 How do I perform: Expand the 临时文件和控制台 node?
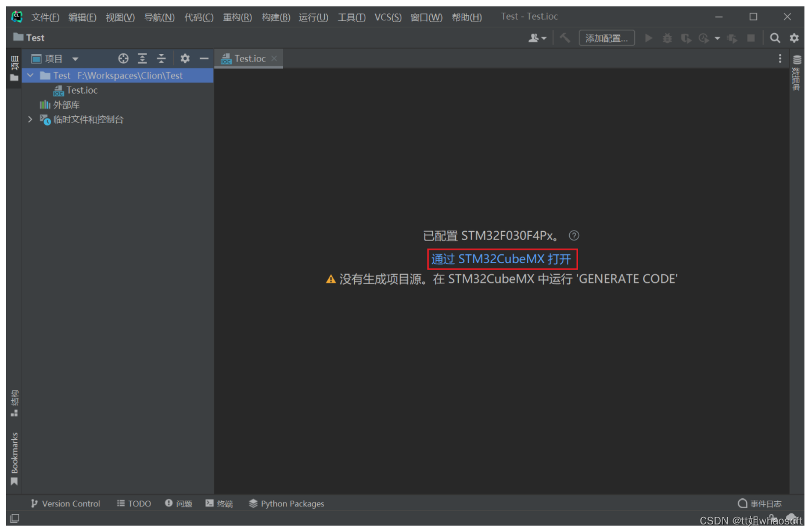click(30, 120)
